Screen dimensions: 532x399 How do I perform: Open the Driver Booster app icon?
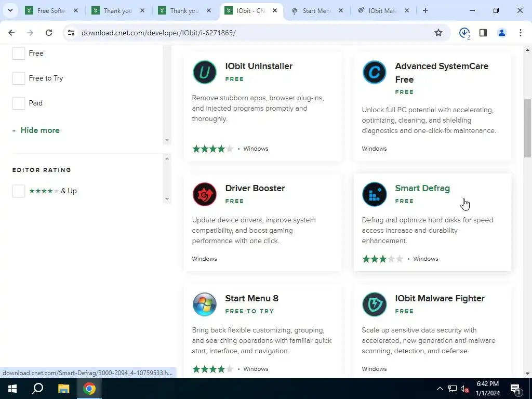tap(205, 194)
